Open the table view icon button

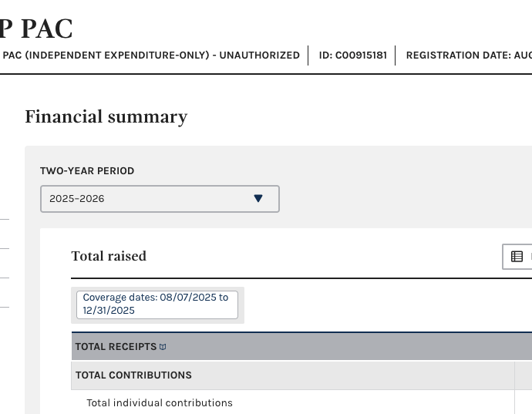(x=517, y=257)
